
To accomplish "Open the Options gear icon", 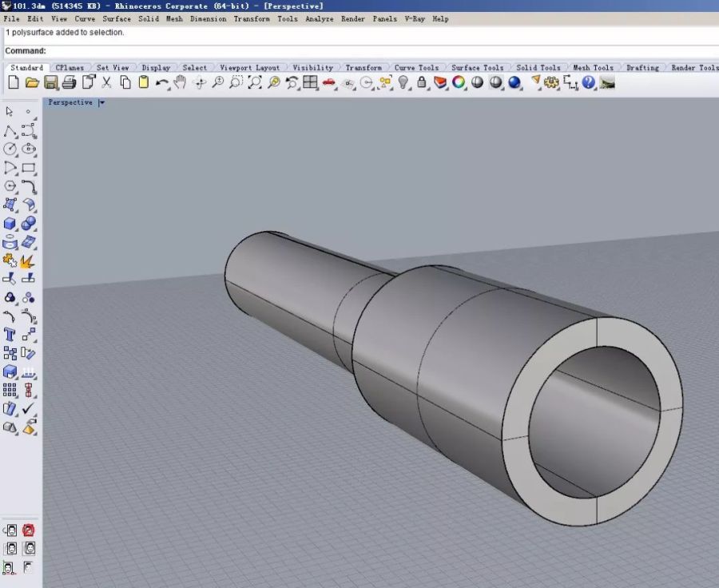I will coord(551,82).
